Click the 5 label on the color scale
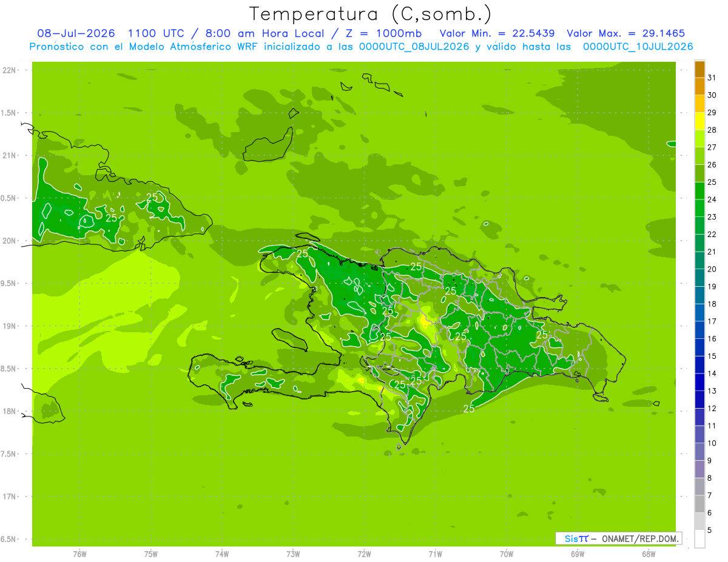This screenshot has height=562, width=728. (710, 530)
